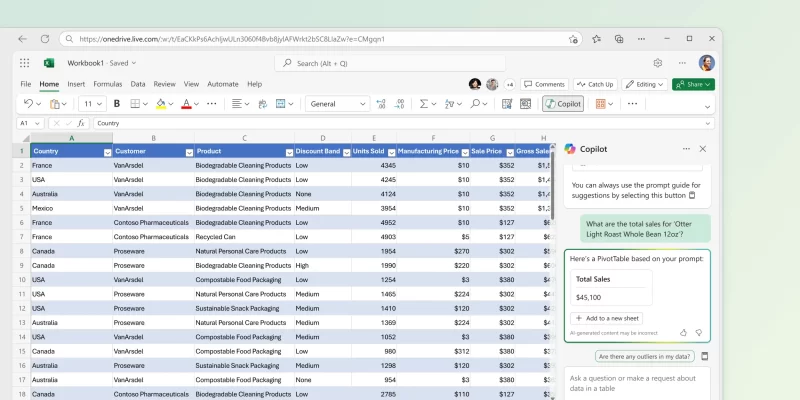
Task: Click the Catch Up button
Action: [595, 84]
